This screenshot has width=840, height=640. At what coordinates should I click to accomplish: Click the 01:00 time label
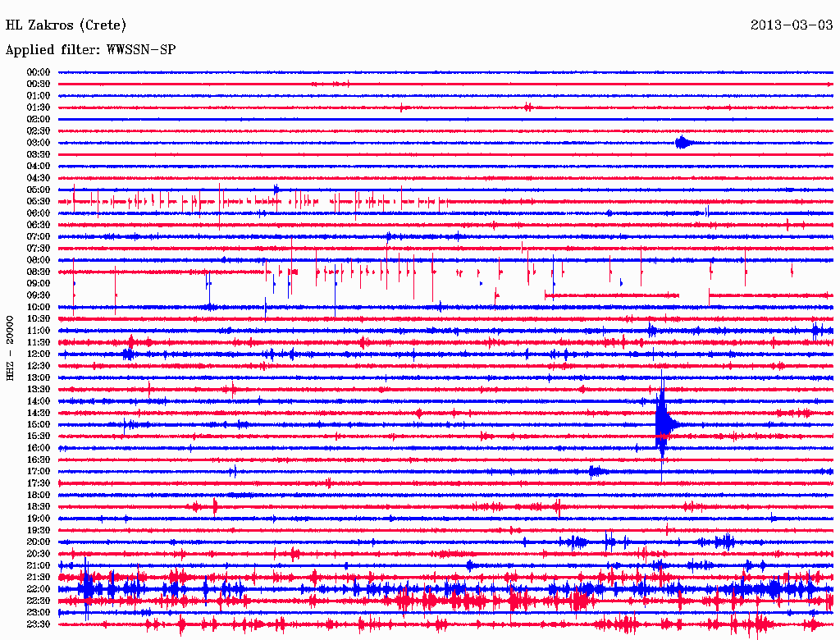39,96
